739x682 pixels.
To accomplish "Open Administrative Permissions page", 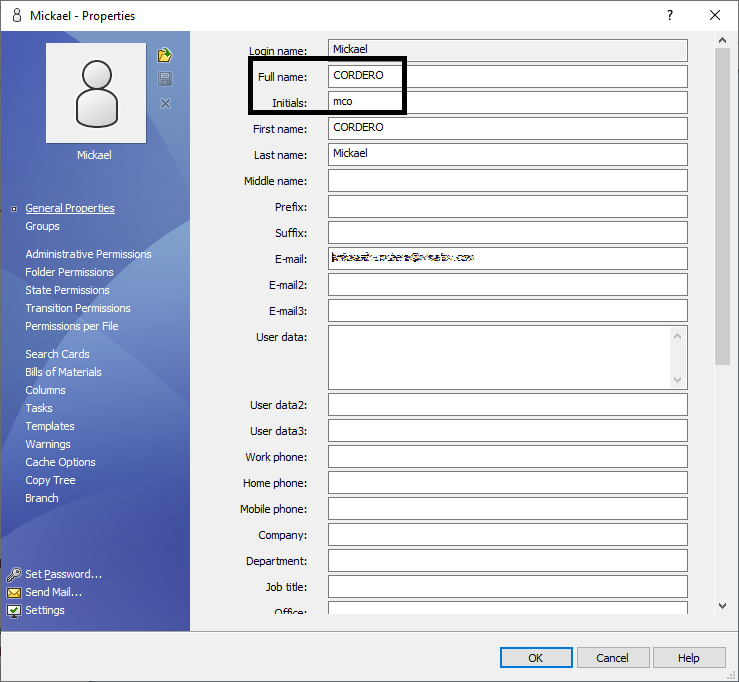I will (88, 254).
